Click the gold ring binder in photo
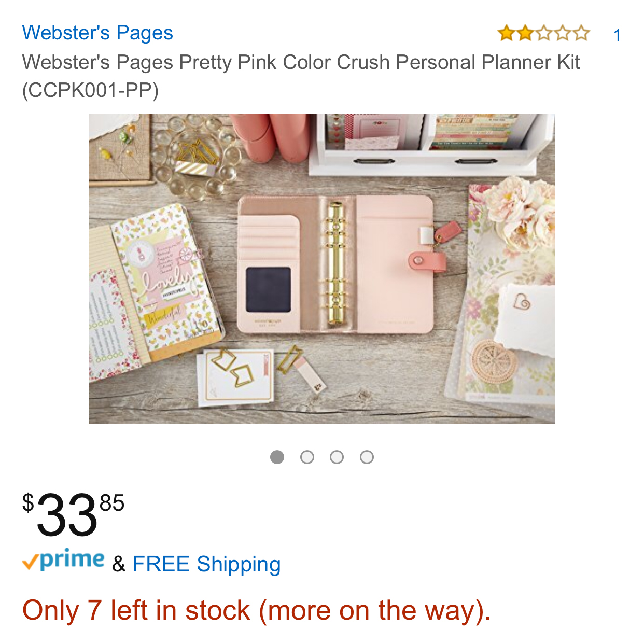Viewport: 644px width, 644px height. click(336, 263)
